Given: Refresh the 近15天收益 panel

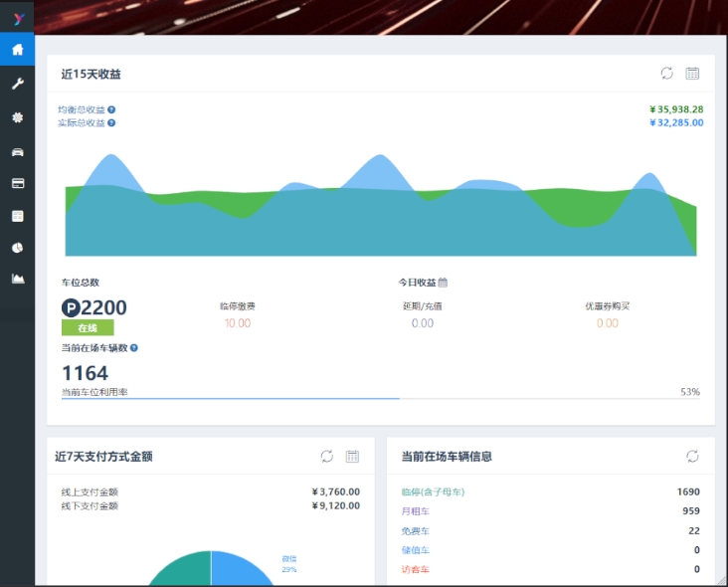Looking at the screenshot, I should 667,74.
